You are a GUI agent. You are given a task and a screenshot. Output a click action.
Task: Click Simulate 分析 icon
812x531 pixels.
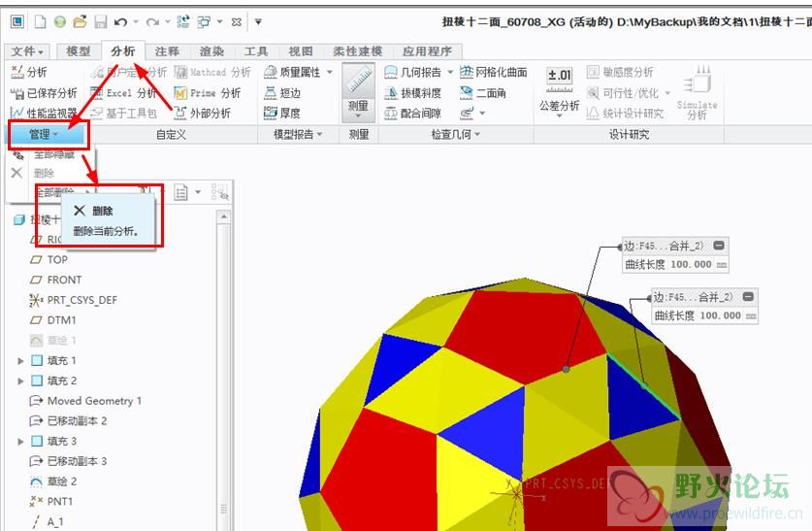697,92
